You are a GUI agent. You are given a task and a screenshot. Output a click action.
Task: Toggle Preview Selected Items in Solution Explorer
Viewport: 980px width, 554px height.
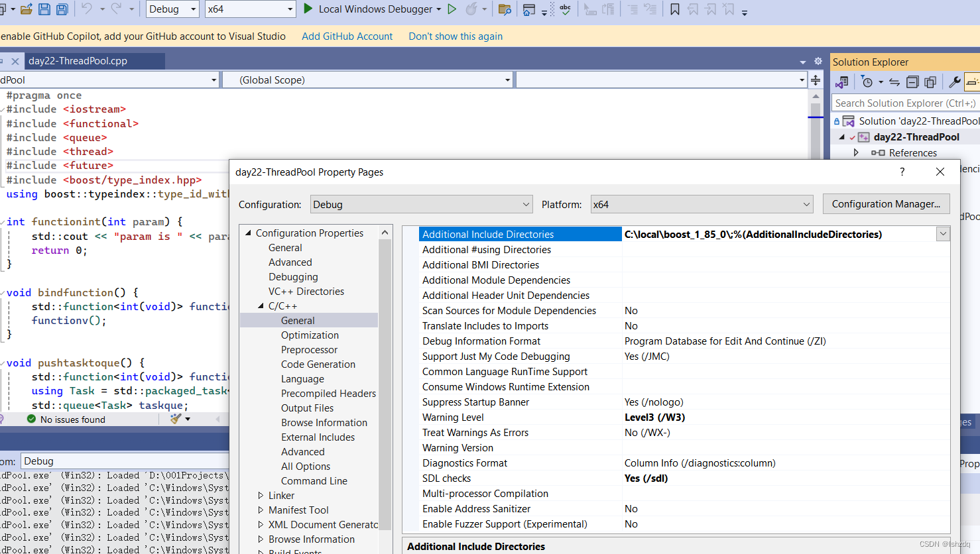[972, 82]
